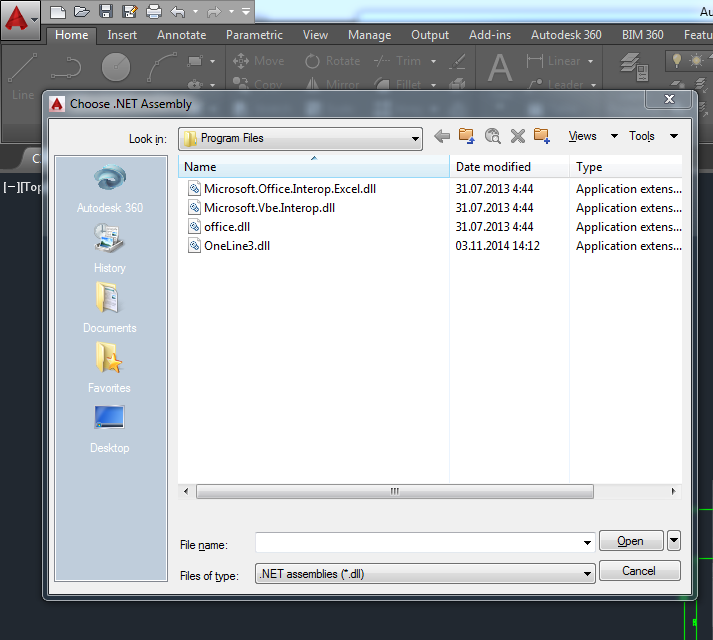
Task: Open the Views menu in the dialog
Action: click(x=593, y=136)
